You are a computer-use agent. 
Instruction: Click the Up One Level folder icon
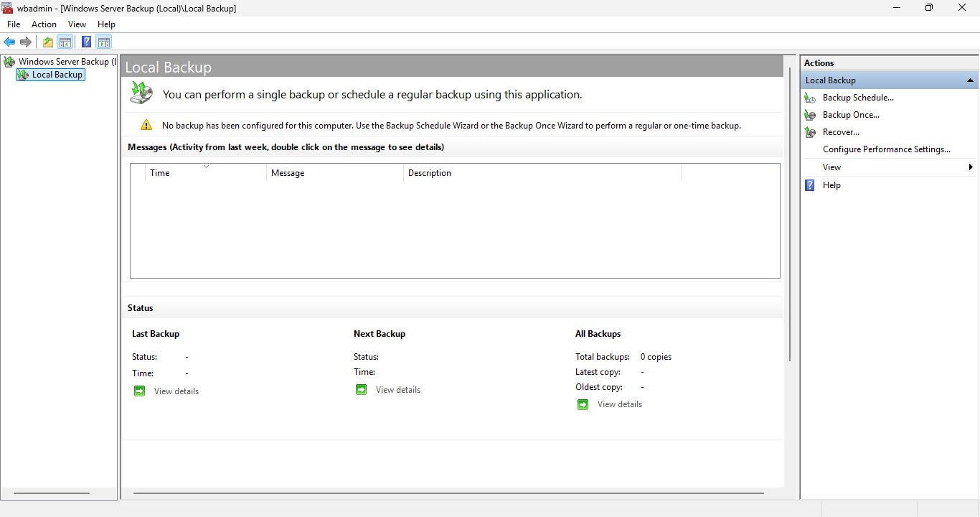pos(48,42)
